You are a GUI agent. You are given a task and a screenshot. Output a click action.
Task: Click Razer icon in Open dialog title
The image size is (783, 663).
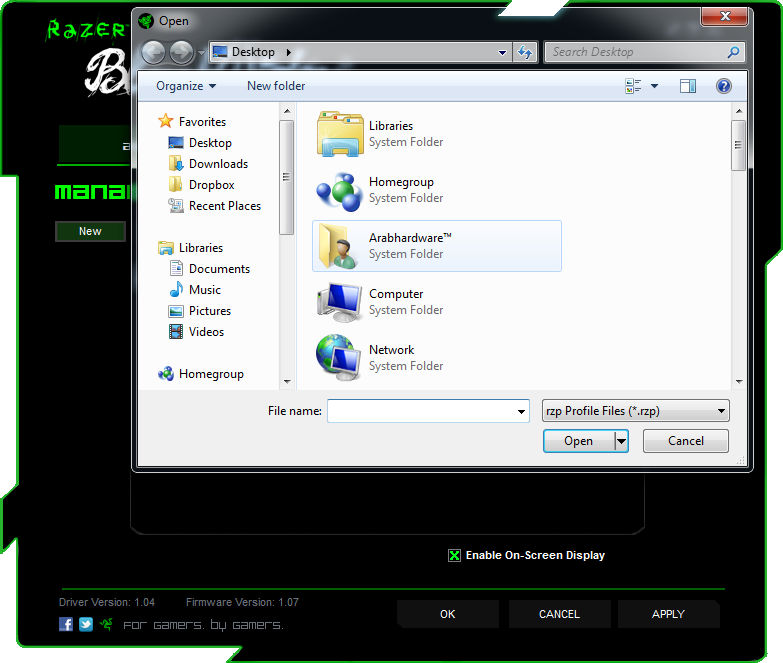tap(146, 21)
